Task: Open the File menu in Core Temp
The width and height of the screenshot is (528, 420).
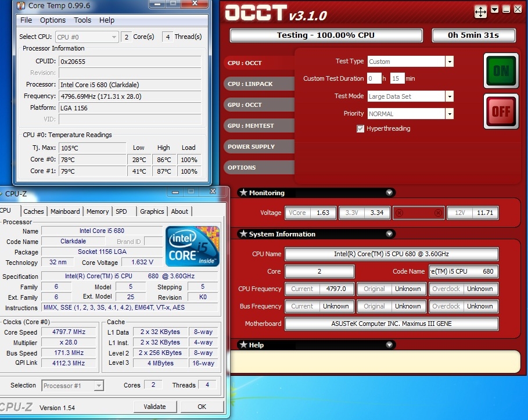Action: pos(26,20)
